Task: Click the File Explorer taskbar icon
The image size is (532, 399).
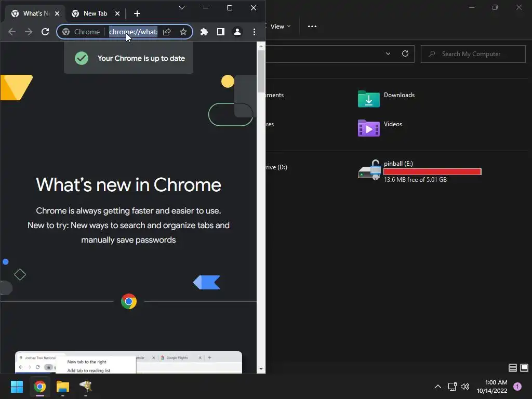Action: pyautogui.click(x=63, y=387)
